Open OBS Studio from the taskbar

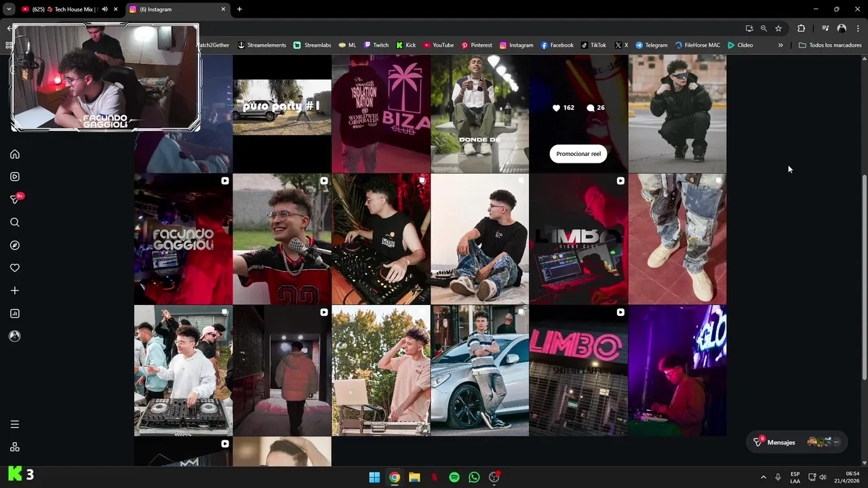[x=494, y=477]
